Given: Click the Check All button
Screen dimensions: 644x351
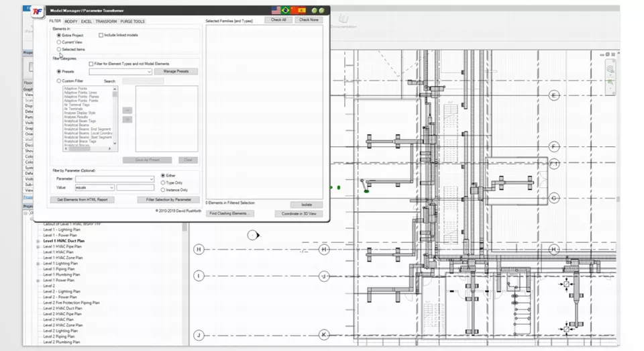Looking at the screenshot, I should [x=278, y=19].
